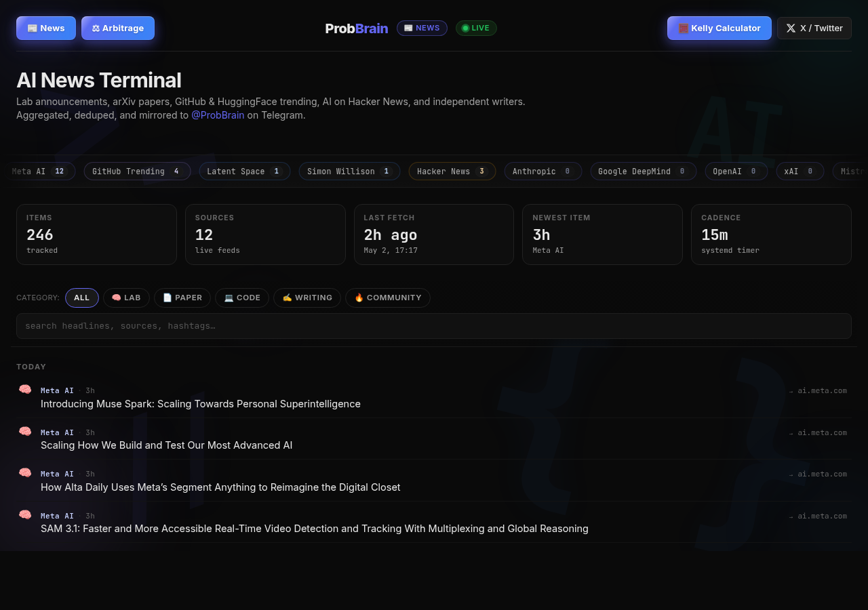868x610 pixels.
Task: Select the Latent Space source chip
Action: 245,171
